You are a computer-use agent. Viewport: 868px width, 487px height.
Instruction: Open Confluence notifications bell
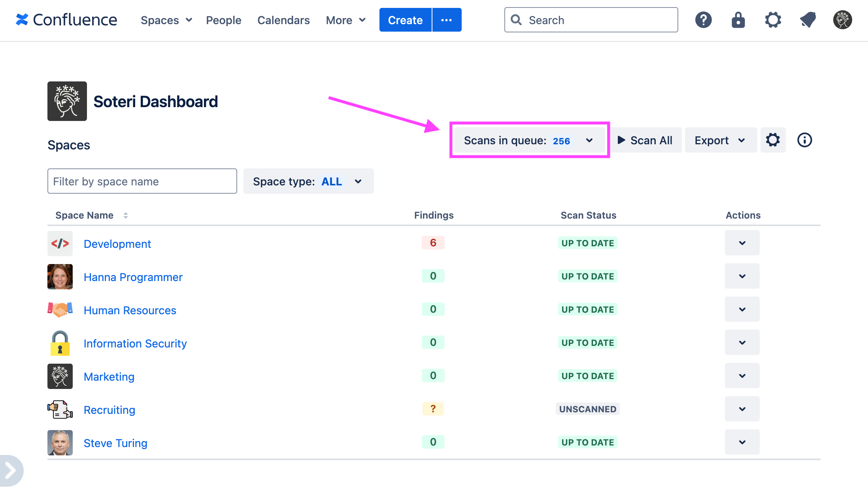(x=808, y=20)
